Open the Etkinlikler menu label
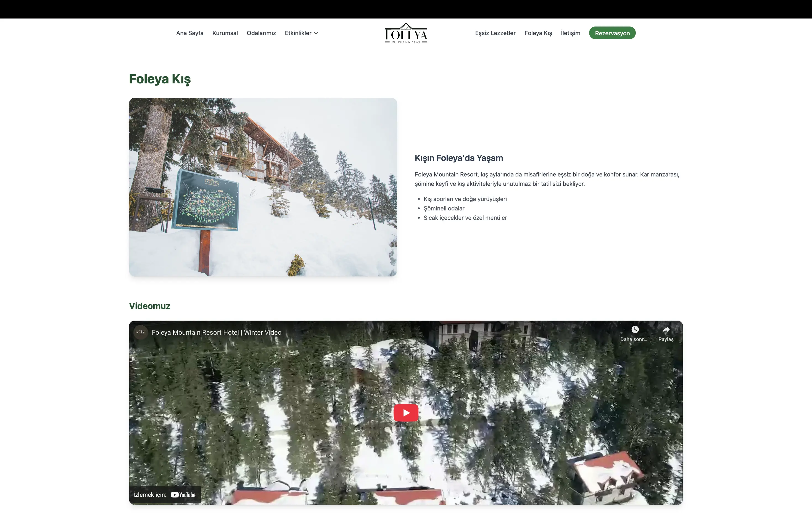This screenshot has height=528, width=812. tap(298, 33)
